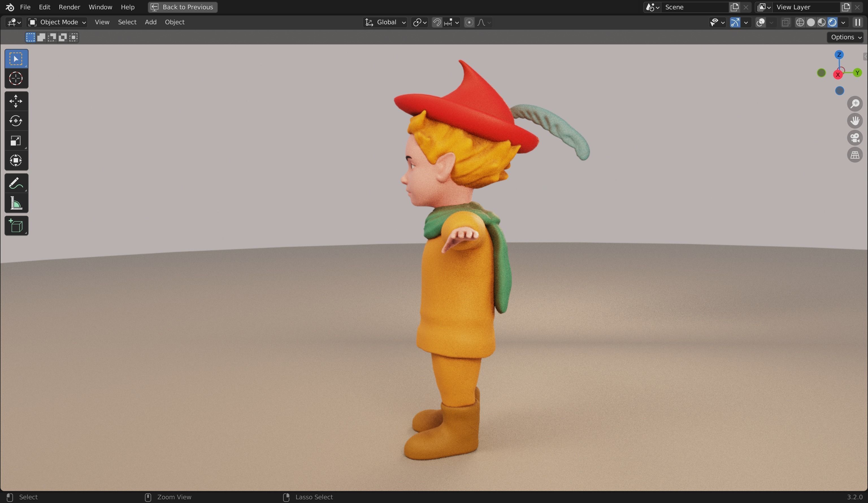Screen dimensions: 868x503
Task: Choose Invert selection mode
Action: (x=62, y=37)
